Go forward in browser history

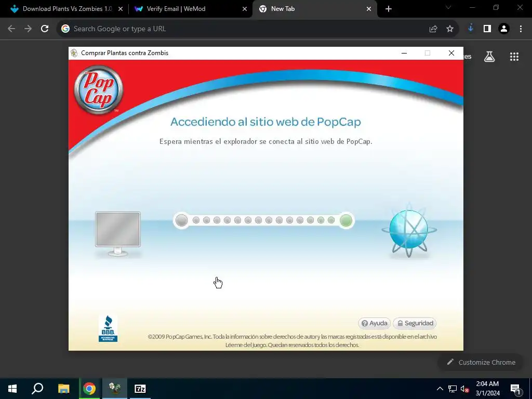click(28, 29)
